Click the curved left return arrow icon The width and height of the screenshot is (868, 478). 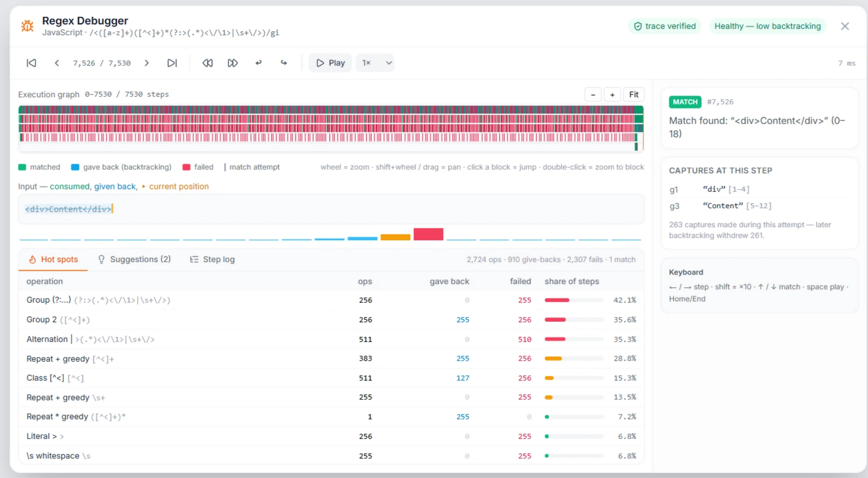click(x=258, y=63)
